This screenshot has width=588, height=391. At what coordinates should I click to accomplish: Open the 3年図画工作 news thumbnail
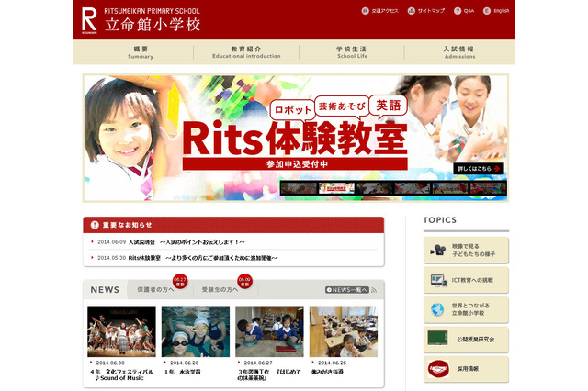click(x=269, y=331)
